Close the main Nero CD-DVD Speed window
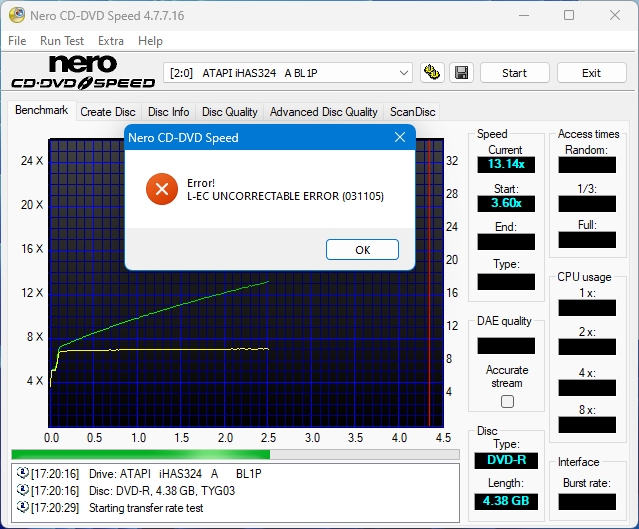639x529 pixels. (615, 15)
